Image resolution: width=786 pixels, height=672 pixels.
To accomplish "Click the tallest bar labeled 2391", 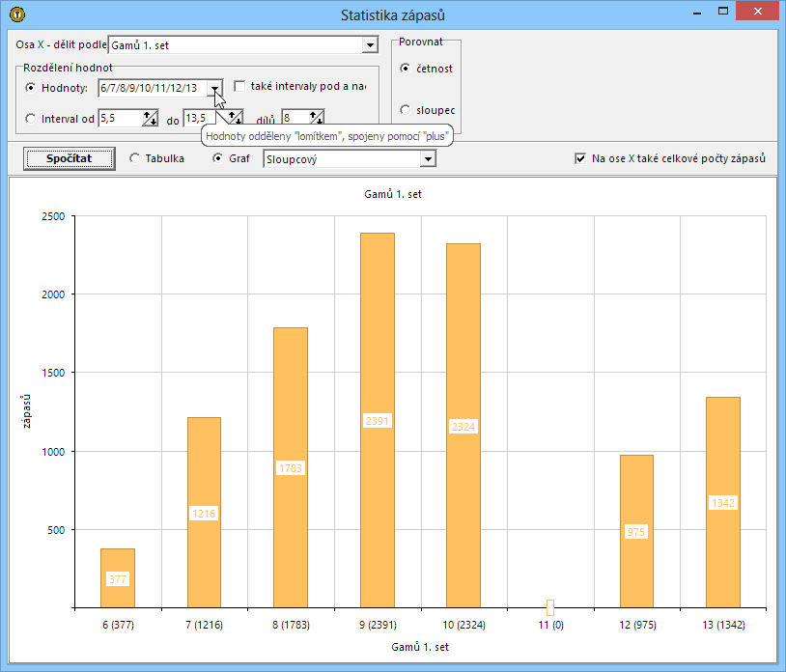I will click(x=377, y=386).
